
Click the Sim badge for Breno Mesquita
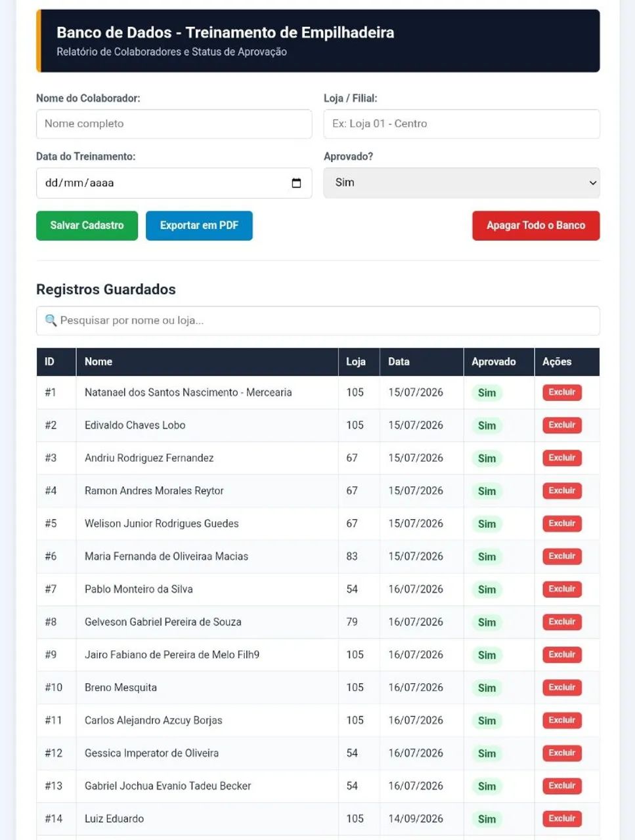487,688
